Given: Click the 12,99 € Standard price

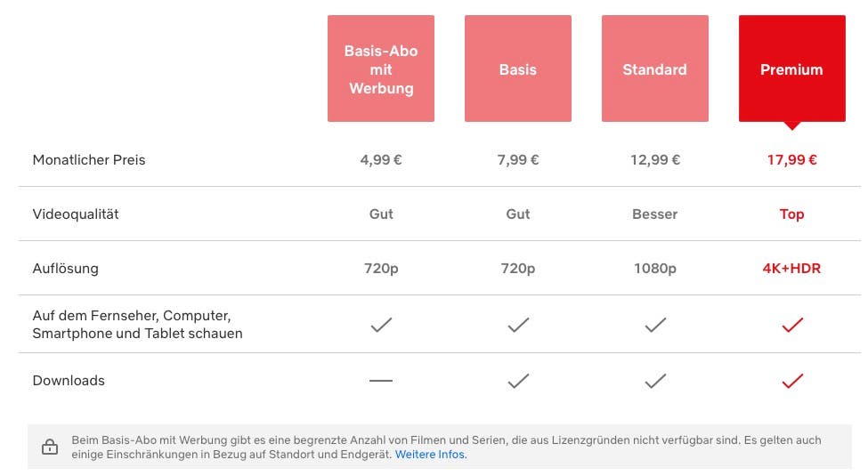Looking at the screenshot, I should [x=655, y=160].
